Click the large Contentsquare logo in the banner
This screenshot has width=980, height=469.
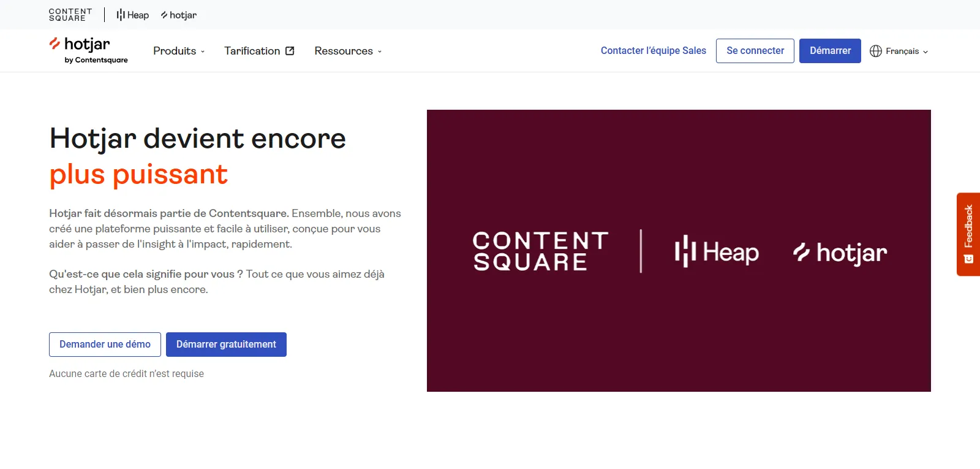[540, 251]
